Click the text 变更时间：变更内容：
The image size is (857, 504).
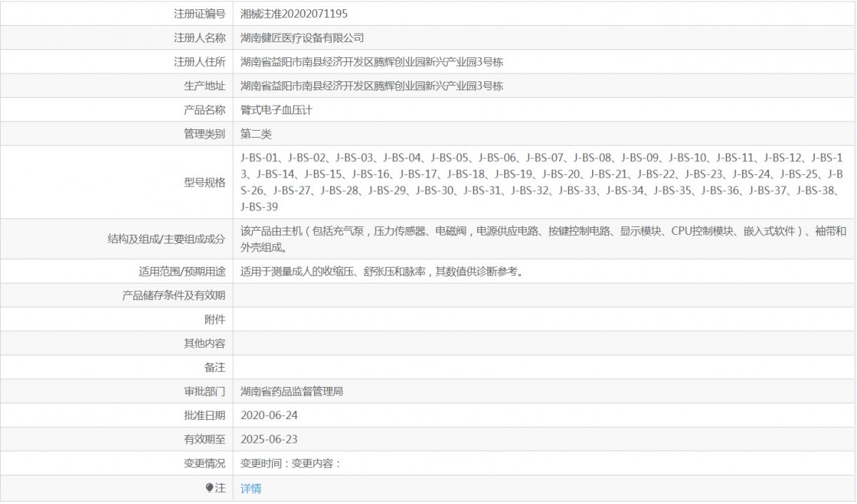tap(291, 463)
